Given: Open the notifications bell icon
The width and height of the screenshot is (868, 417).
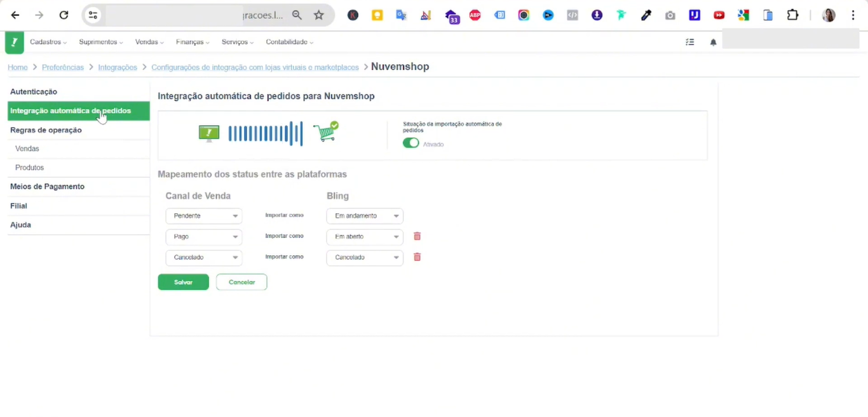Looking at the screenshot, I should point(714,43).
